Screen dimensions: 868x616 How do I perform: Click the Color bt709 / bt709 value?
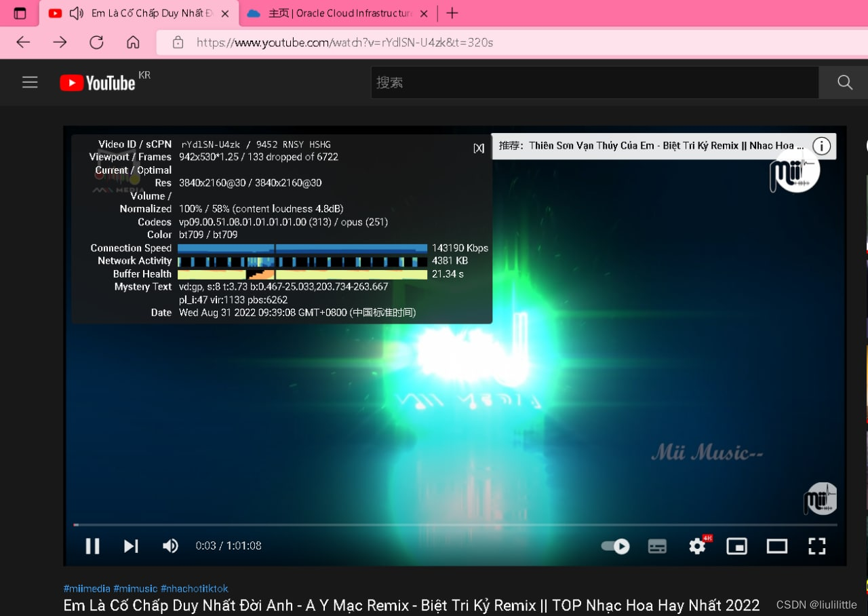(208, 235)
